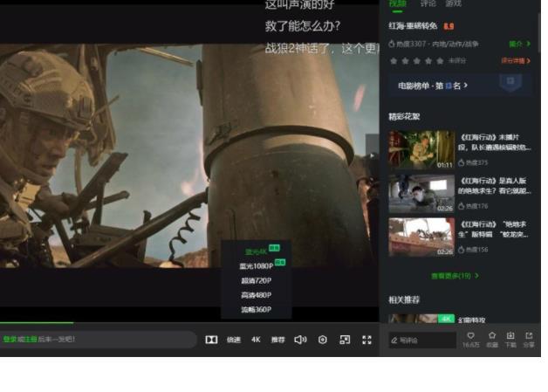Image resolution: width=548 pixels, height=392 pixels.
Task: Open the 倍速 playback speed control
Action: 234,340
